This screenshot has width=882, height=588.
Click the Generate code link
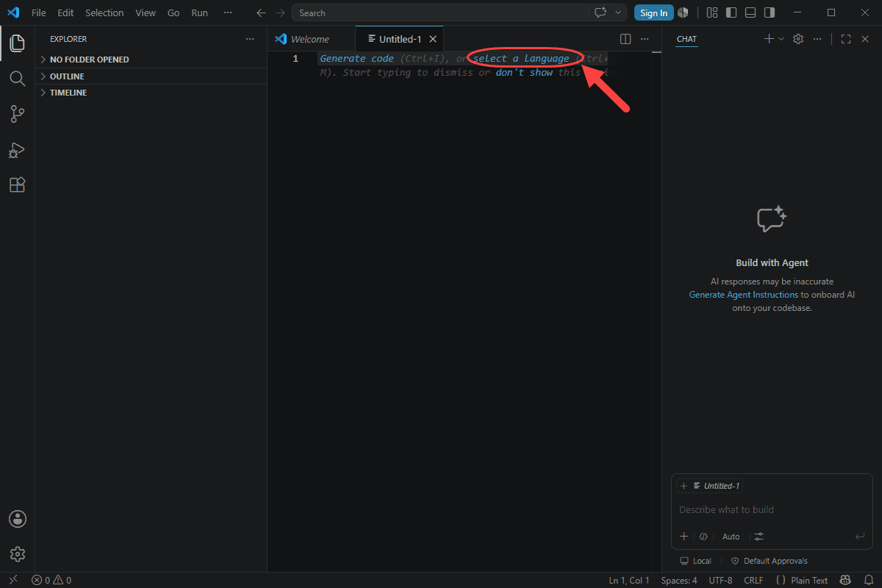pyautogui.click(x=356, y=58)
